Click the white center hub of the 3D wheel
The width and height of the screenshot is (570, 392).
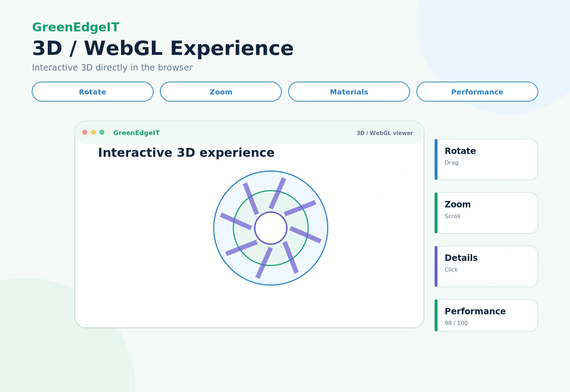pos(271,228)
